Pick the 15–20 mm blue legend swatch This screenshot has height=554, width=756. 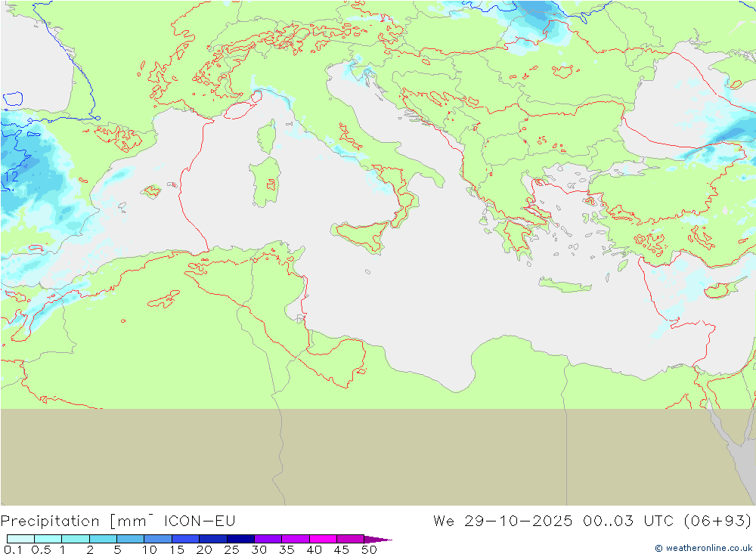pos(186,539)
